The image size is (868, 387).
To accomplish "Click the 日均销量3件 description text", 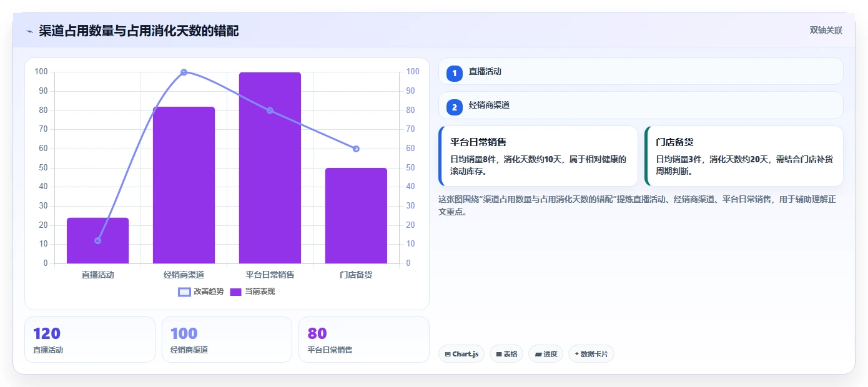I will coord(743,165).
